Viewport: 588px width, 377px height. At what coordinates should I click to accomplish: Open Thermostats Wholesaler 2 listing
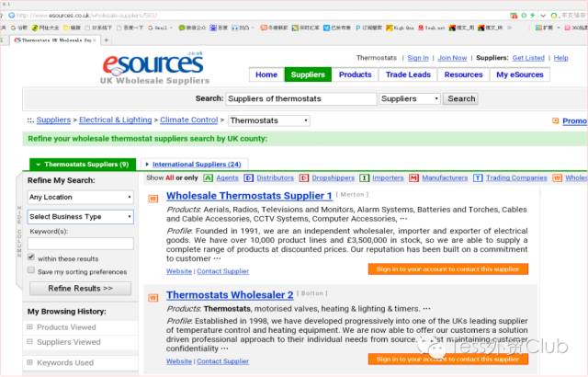[x=230, y=295]
